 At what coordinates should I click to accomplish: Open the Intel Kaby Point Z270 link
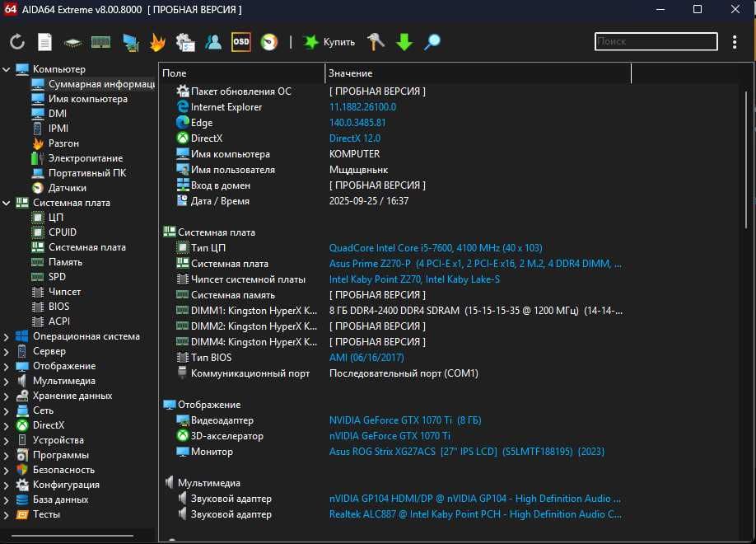point(414,279)
